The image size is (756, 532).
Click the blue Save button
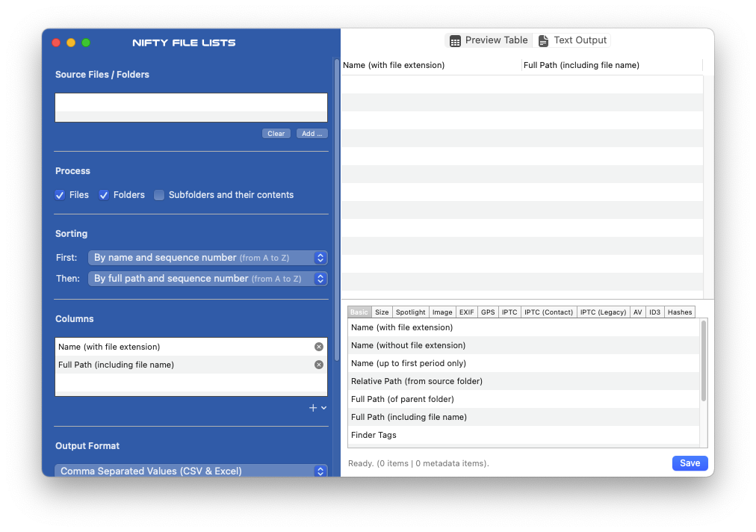pos(690,463)
